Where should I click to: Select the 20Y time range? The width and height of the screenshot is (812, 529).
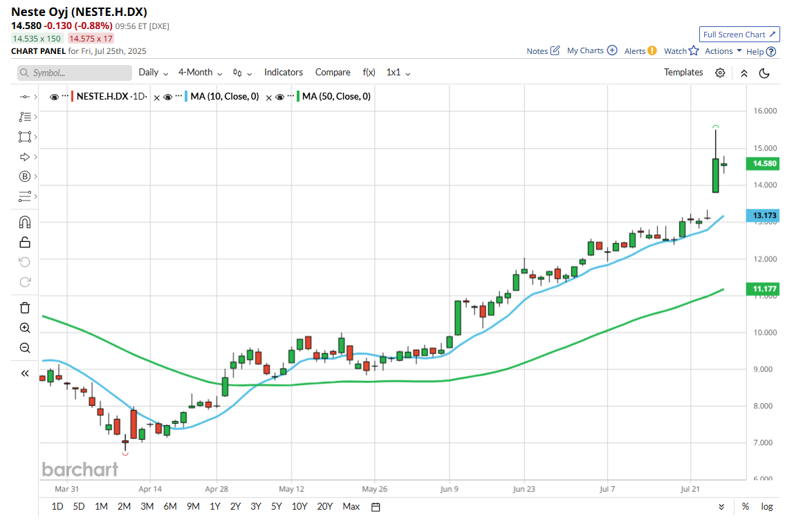coord(324,507)
